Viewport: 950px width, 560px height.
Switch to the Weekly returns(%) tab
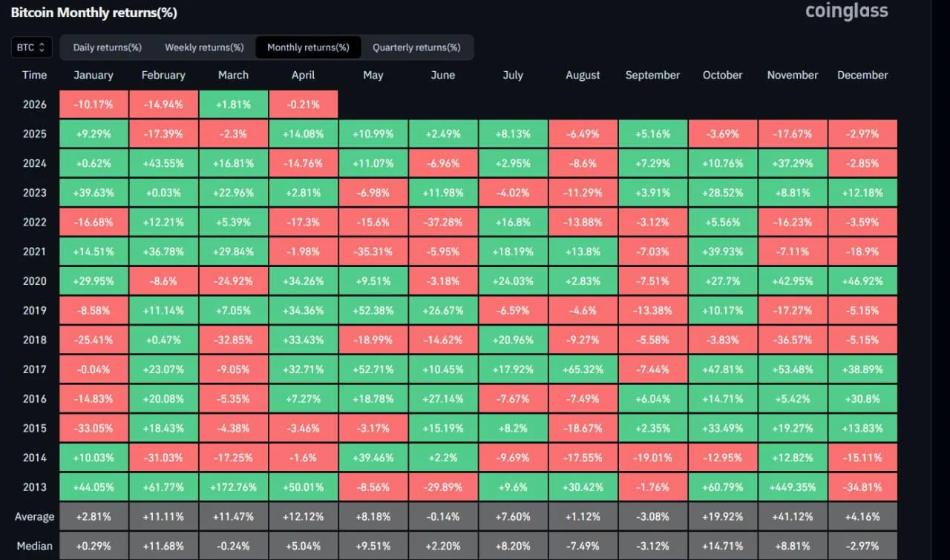[204, 47]
